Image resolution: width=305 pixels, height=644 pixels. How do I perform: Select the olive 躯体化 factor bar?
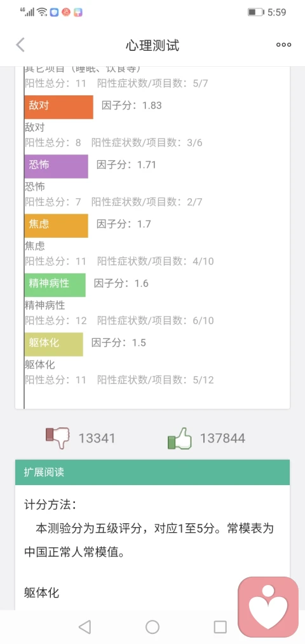54,344
